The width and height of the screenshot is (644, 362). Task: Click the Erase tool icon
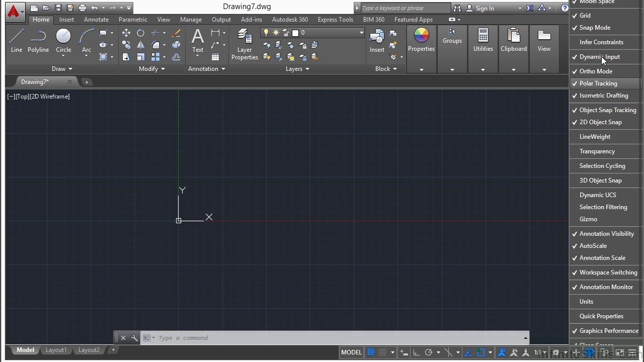coord(176,33)
